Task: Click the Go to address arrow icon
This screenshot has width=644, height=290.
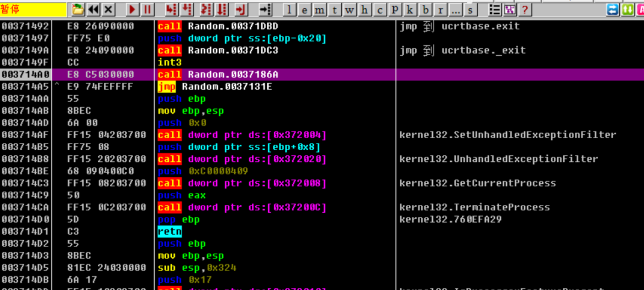Action: pos(265,9)
